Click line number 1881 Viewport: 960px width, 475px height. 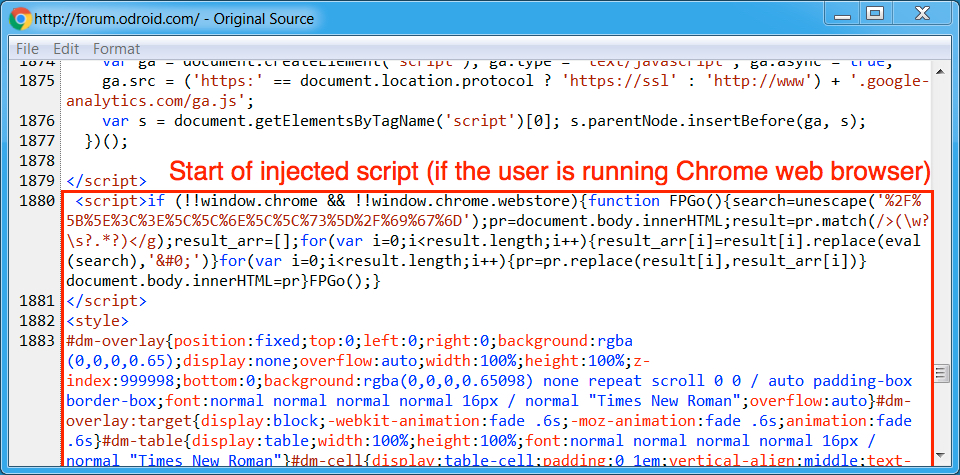pyautogui.click(x=37, y=301)
